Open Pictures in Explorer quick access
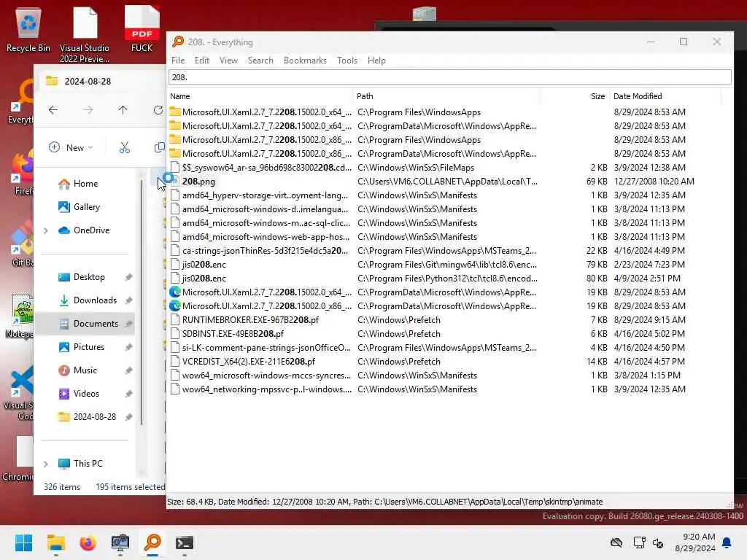747x560 pixels. 88,347
